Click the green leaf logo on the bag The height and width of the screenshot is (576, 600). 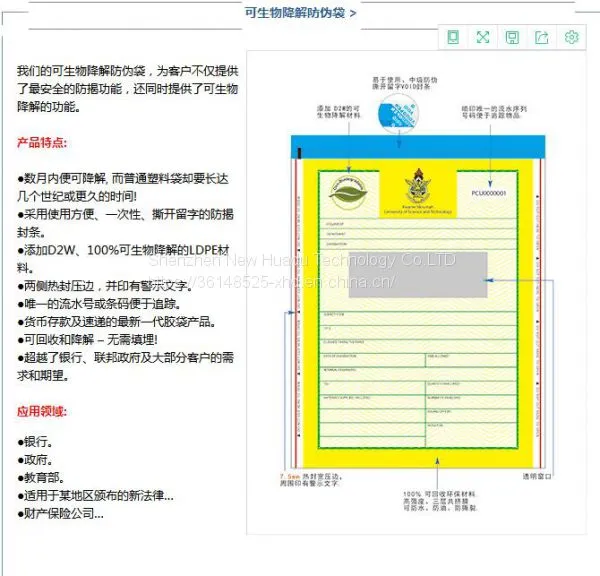pyautogui.click(x=348, y=193)
